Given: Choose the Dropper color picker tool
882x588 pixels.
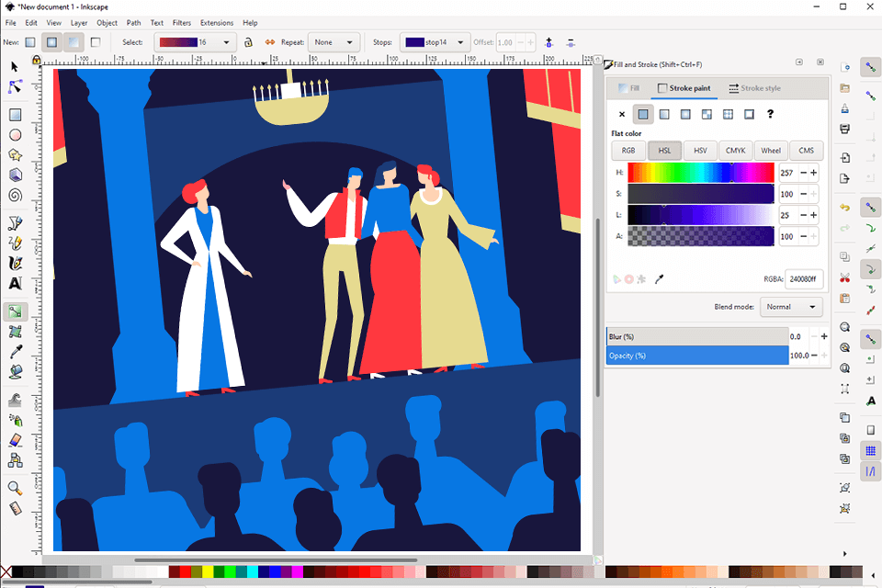Looking at the screenshot, I should click(x=13, y=353).
